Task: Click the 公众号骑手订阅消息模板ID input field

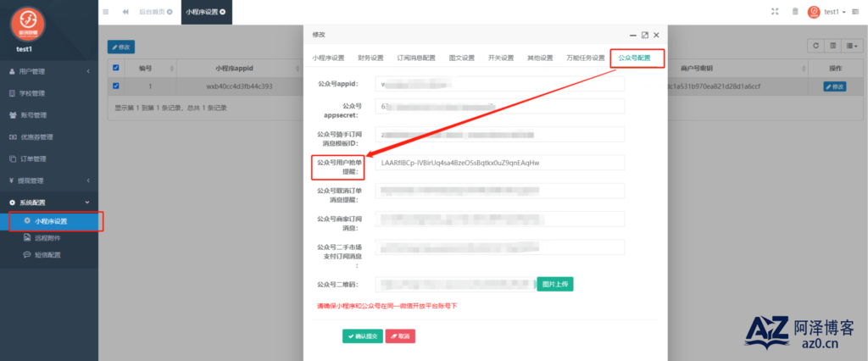Action: tap(499, 134)
